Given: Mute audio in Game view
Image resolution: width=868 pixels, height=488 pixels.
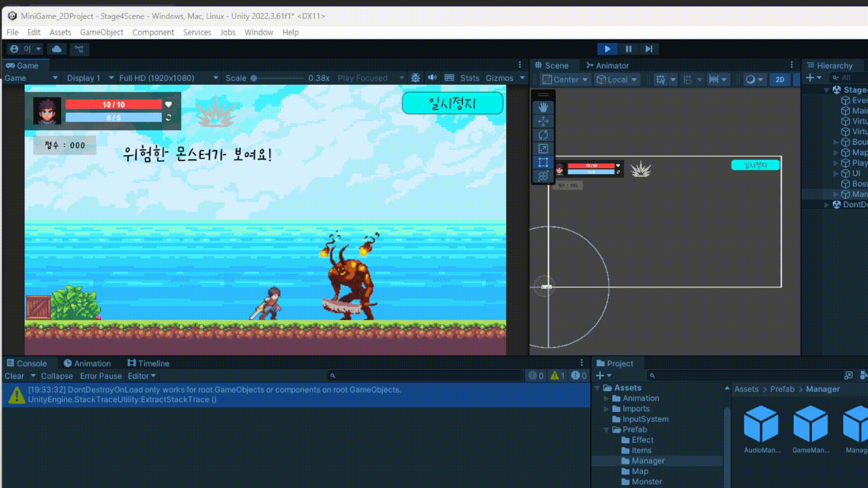Looking at the screenshot, I should click(432, 78).
